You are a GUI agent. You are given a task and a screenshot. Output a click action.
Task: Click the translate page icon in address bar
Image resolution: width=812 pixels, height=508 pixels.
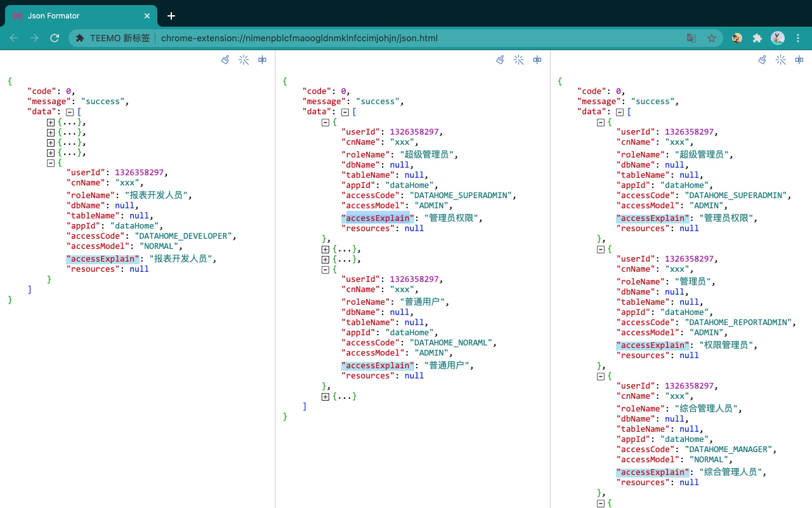tap(691, 38)
